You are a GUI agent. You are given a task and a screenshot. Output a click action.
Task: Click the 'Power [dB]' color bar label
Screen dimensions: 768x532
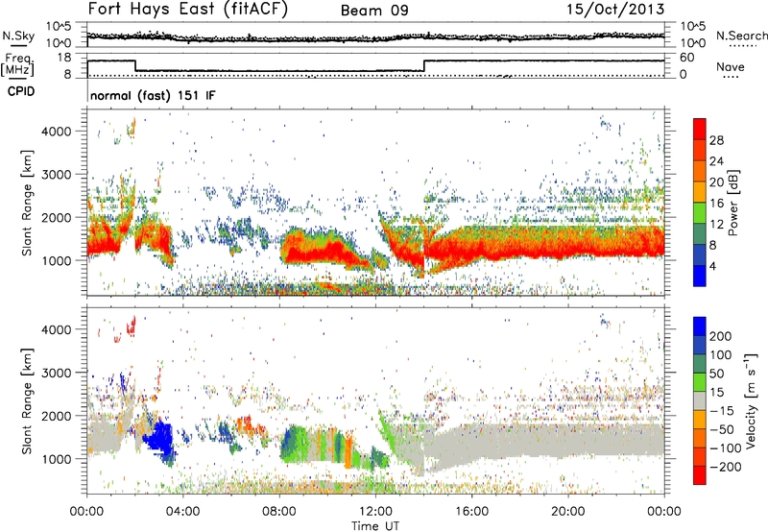click(x=732, y=203)
